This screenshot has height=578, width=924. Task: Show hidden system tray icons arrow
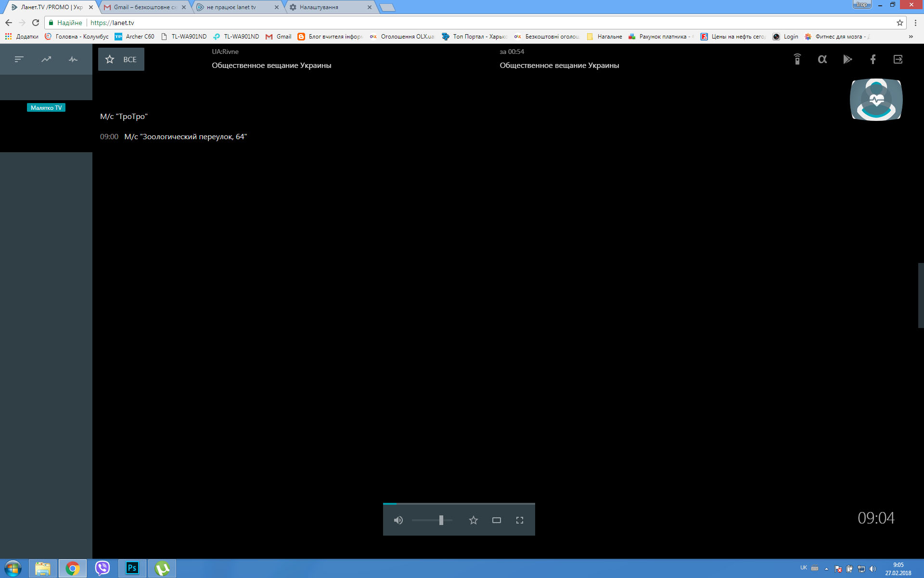(x=826, y=569)
